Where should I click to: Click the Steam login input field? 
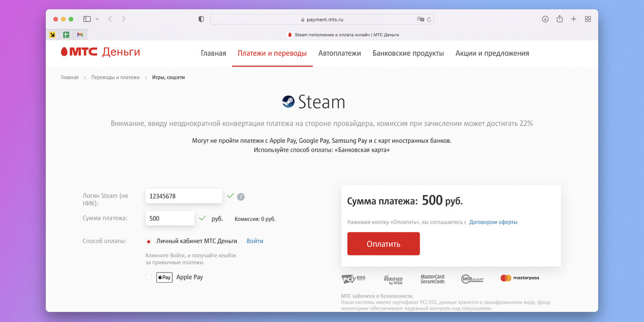184,196
